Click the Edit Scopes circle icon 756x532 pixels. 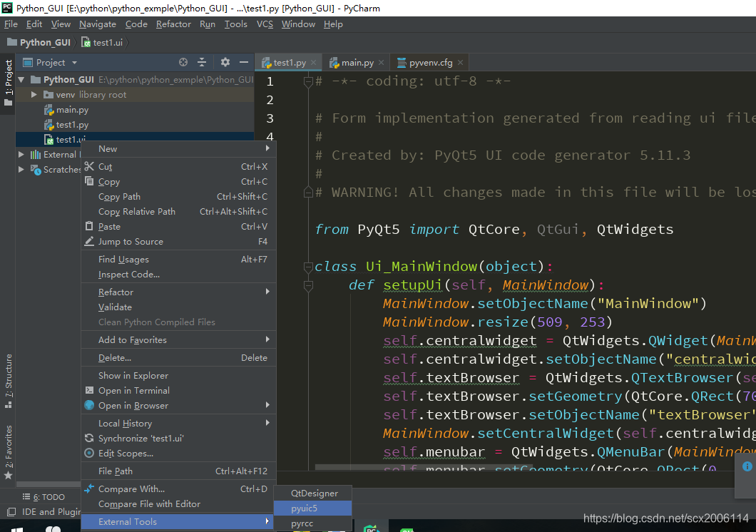pyautogui.click(x=89, y=453)
